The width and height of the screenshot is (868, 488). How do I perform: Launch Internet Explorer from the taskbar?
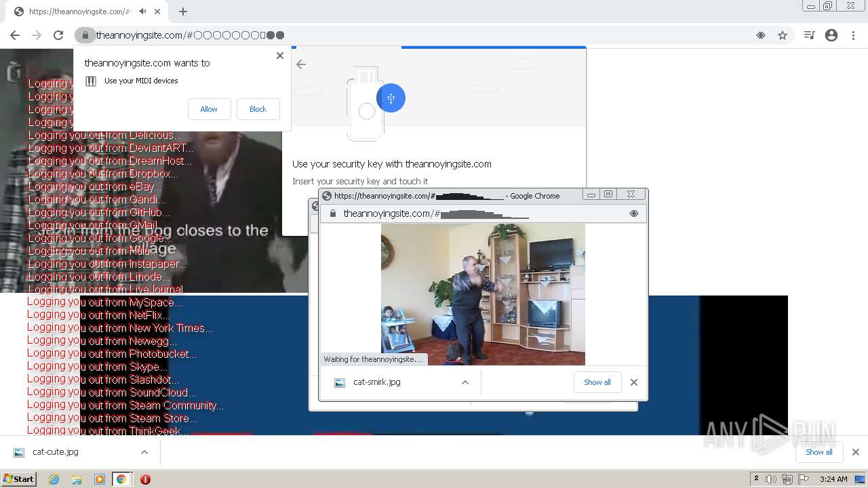click(x=54, y=479)
